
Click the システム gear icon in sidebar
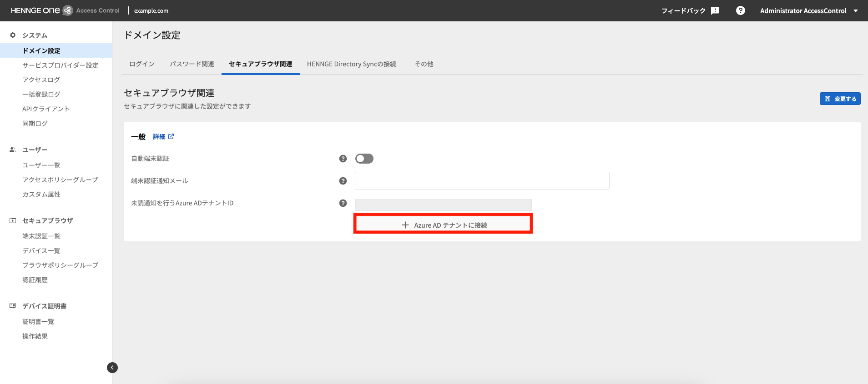[13, 35]
